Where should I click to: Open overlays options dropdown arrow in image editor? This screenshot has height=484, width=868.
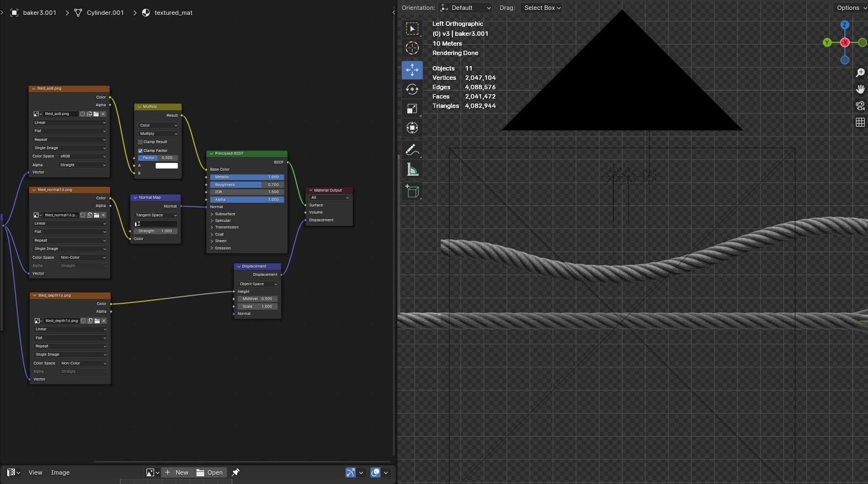coord(386,472)
